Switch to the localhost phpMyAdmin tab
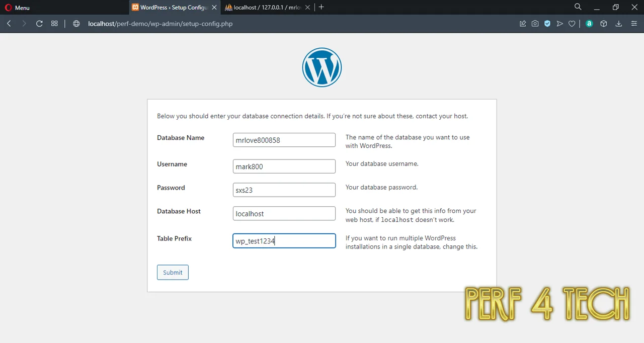644x343 pixels. pyautogui.click(x=267, y=8)
